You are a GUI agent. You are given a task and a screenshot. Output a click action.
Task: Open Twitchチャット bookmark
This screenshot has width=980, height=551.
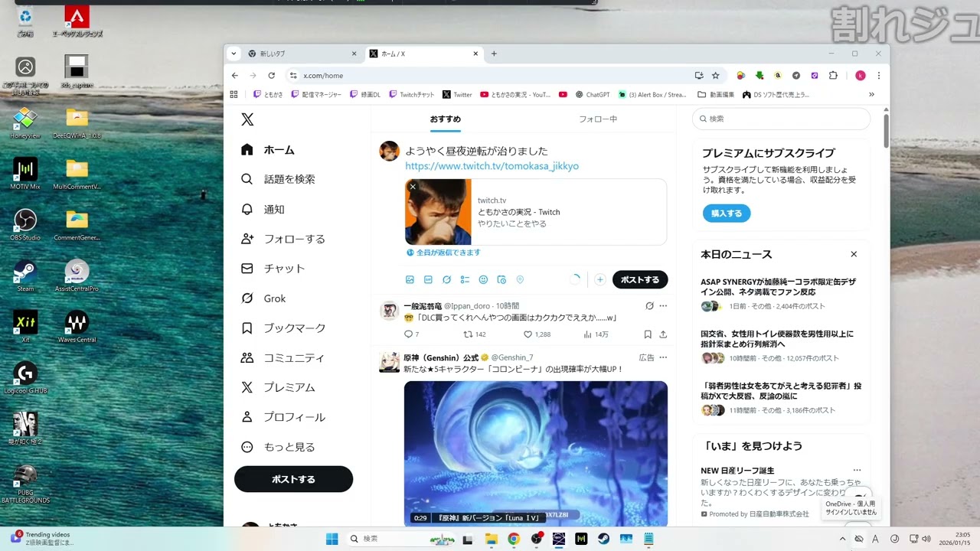[412, 95]
